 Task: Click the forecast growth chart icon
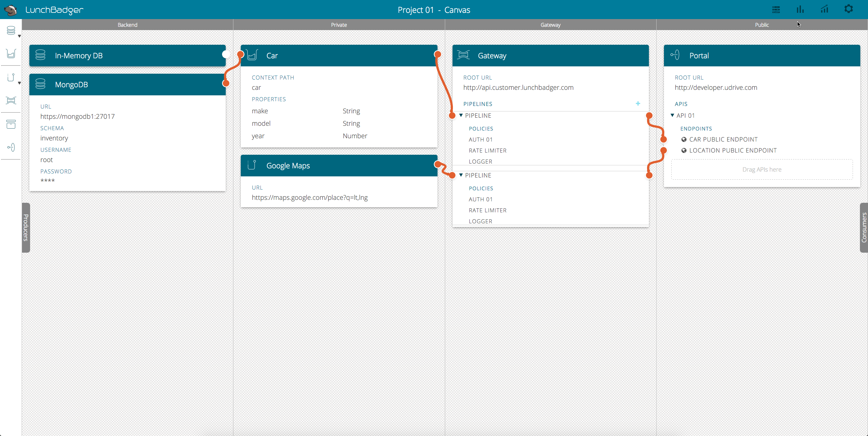[824, 9]
